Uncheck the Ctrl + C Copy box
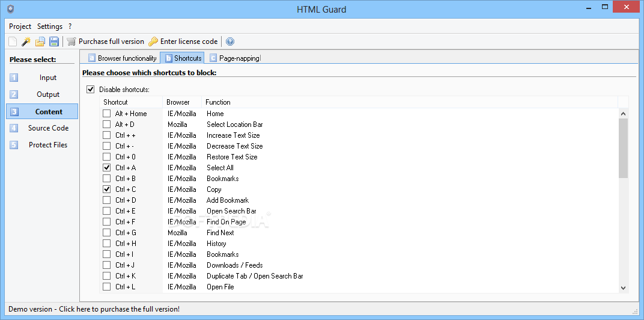 pyautogui.click(x=107, y=189)
